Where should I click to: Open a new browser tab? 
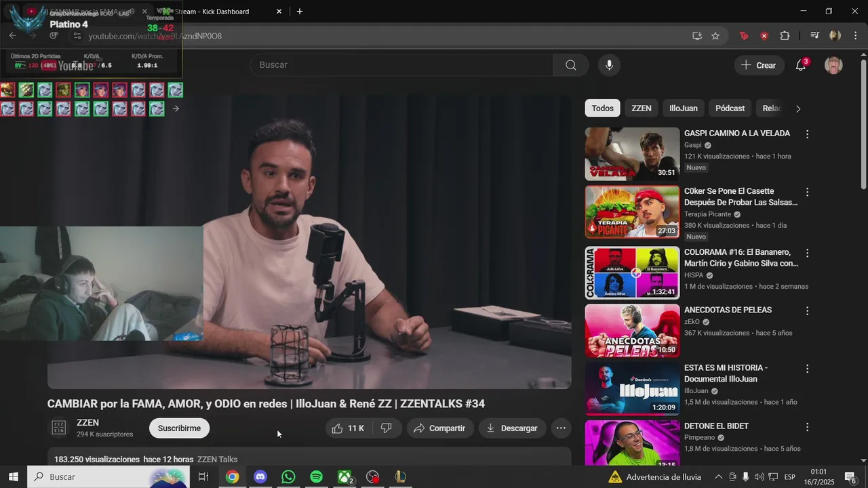[300, 12]
